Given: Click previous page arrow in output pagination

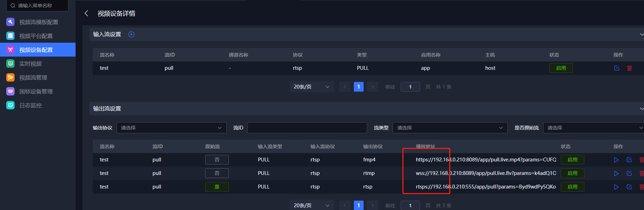Looking at the screenshot, I should tap(345, 205).
